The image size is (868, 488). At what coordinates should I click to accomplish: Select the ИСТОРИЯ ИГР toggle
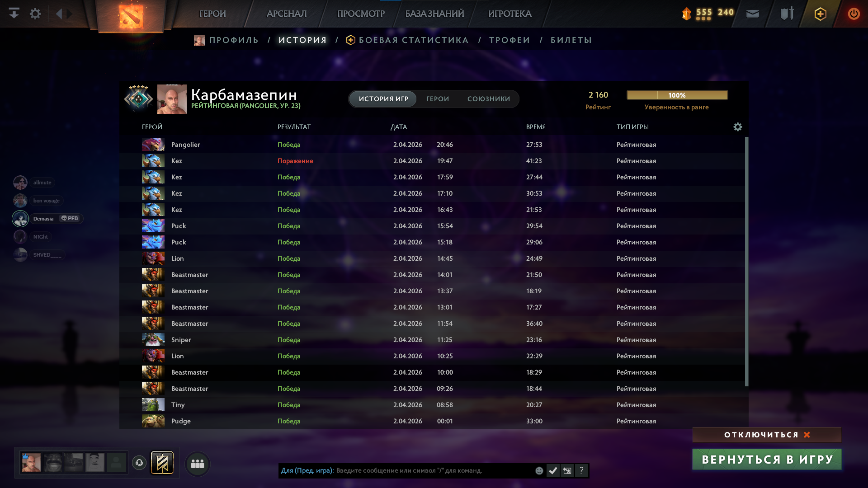click(x=383, y=99)
